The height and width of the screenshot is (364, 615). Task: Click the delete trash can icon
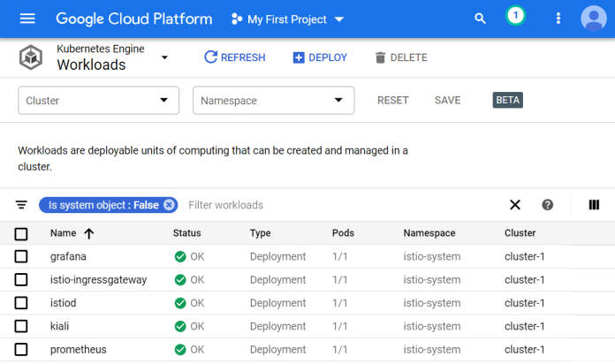pos(380,57)
